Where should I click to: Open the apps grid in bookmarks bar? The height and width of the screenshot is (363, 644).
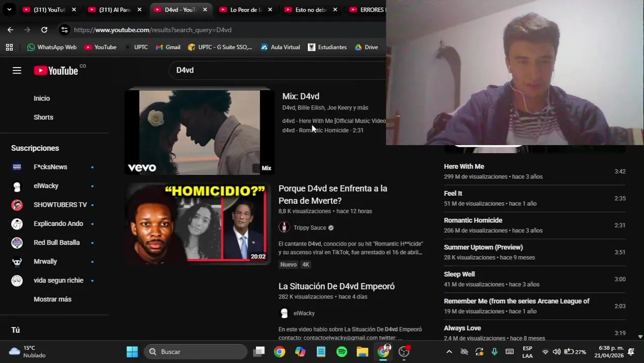(9, 47)
